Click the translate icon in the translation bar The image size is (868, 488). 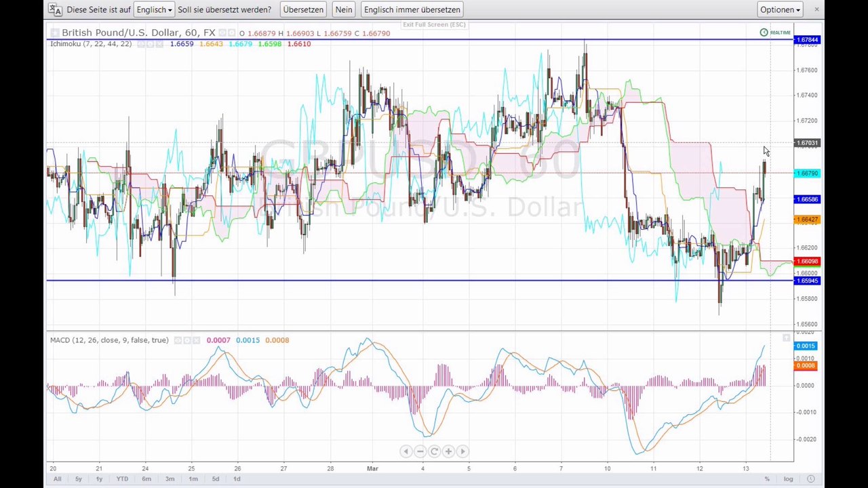click(55, 9)
